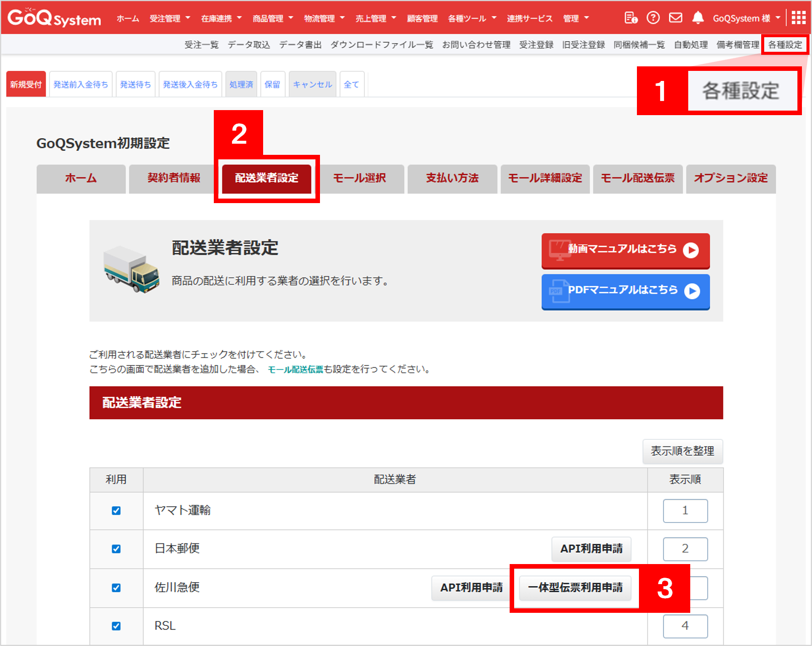Viewport: 812px width, 646px height.
Task: Open the document info icon in header
Action: pos(631,18)
